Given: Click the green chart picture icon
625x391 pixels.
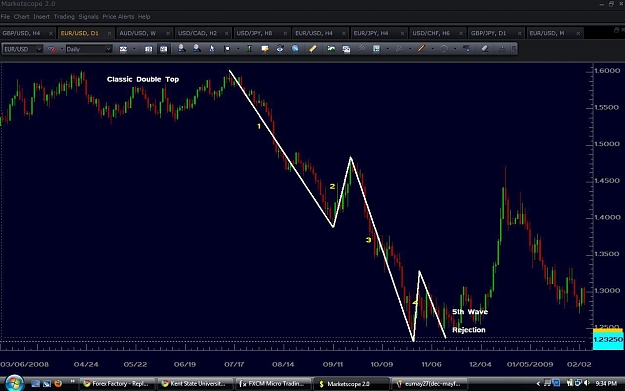Looking at the screenshot, I should (331, 49).
